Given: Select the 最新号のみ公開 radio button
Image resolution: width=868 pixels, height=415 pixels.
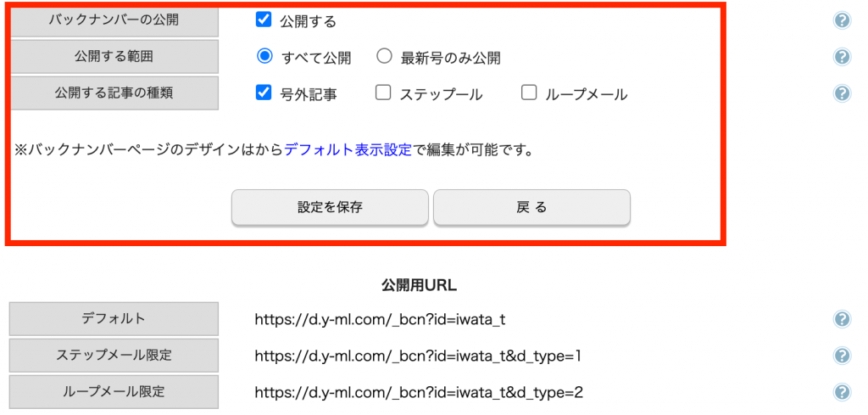Looking at the screenshot, I should (384, 57).
